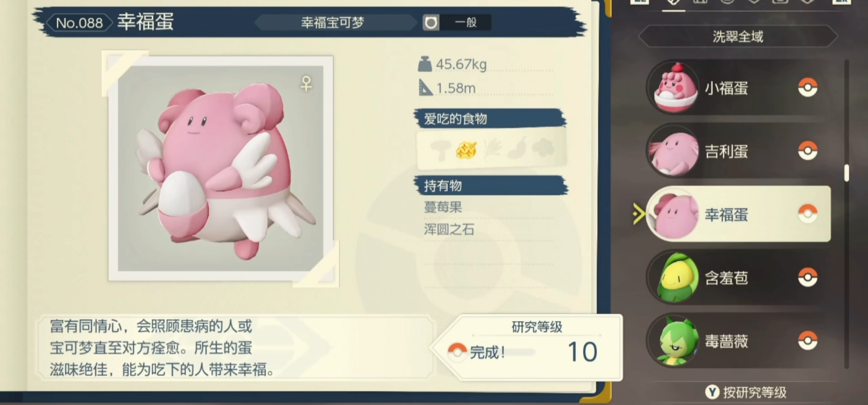Click the Pokédex list scrollbar handle
This screenshot has height=405, width=868.
pos(846,173)
